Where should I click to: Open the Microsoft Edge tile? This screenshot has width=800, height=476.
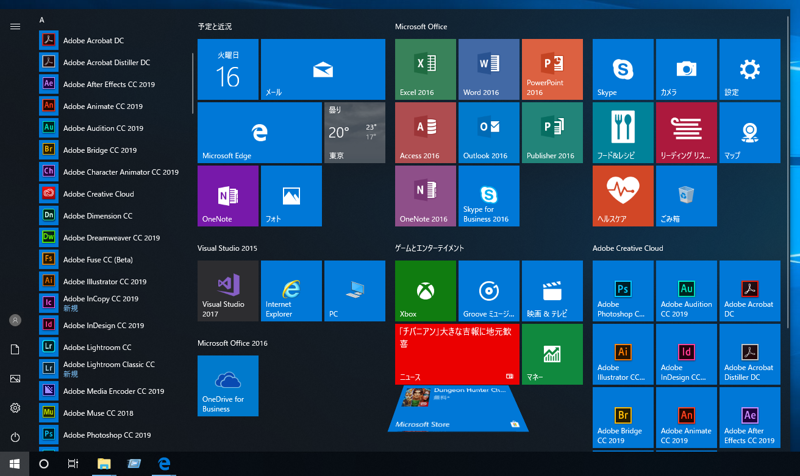[x=260, y=133]
